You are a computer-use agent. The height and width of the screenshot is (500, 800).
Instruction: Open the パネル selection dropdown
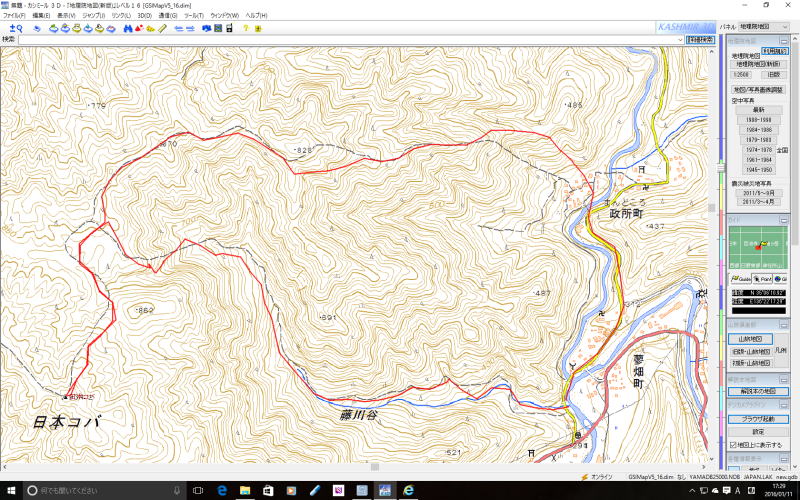pos(766,28)
